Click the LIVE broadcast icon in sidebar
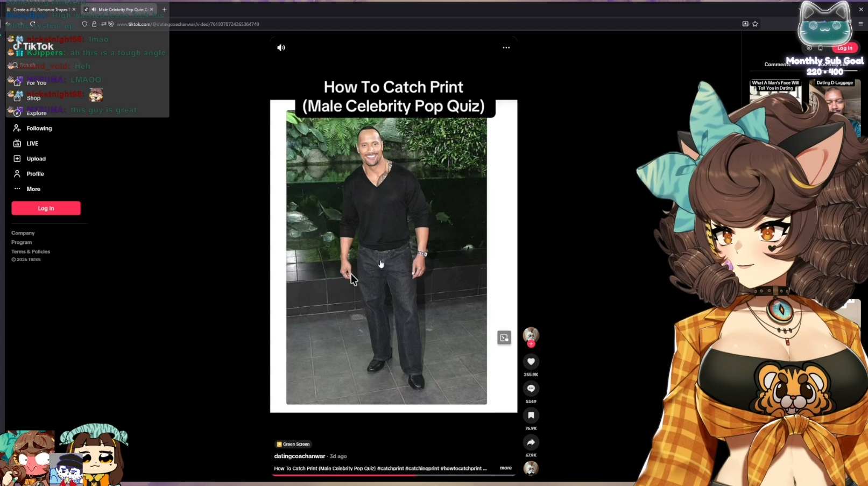 17,144
